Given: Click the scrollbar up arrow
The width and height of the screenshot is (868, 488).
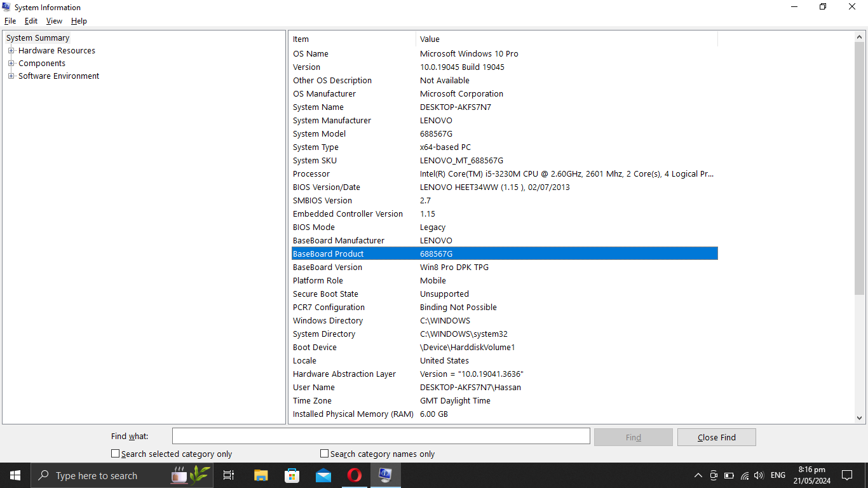Looking at the screenshot, I should tap(859, 37).
